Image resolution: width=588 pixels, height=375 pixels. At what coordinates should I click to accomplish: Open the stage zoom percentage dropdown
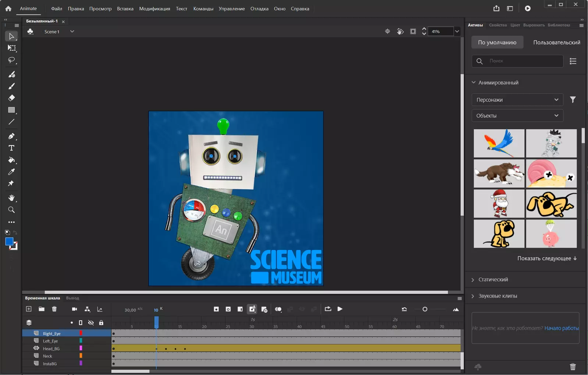coord(457,32)
